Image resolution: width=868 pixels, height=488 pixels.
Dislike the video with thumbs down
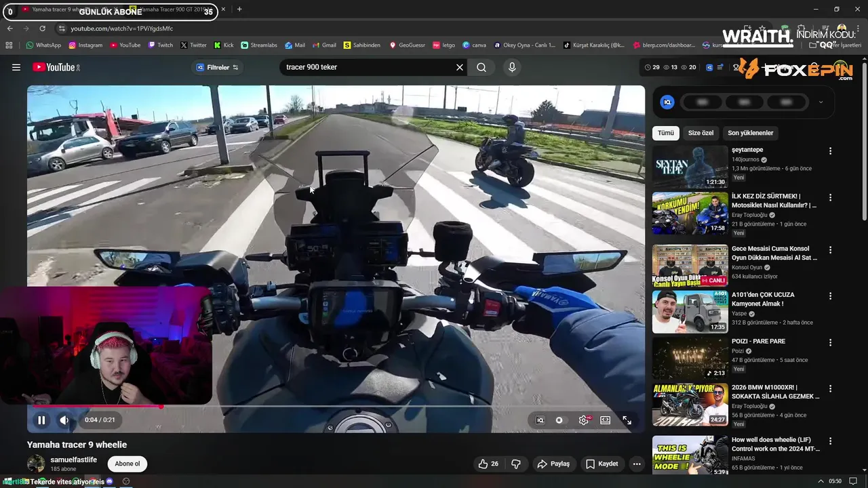pos(516,464)
